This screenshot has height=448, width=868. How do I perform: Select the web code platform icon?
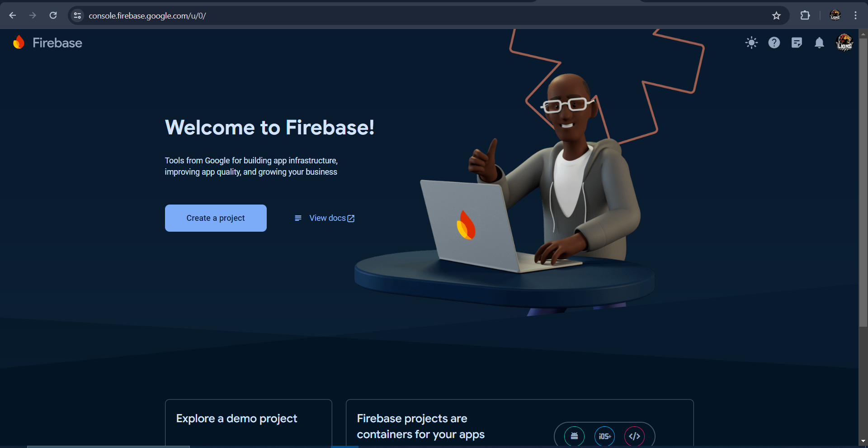tap(635, 436)
